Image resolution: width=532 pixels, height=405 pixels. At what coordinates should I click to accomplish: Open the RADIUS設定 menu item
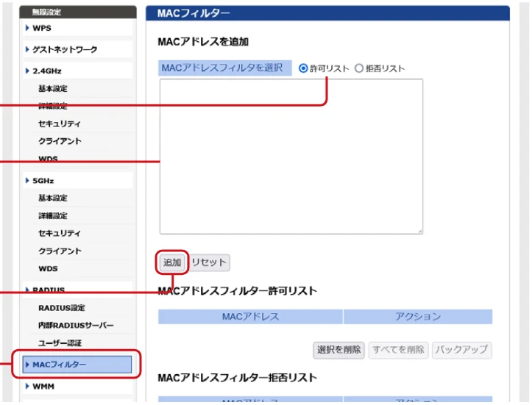61,308
